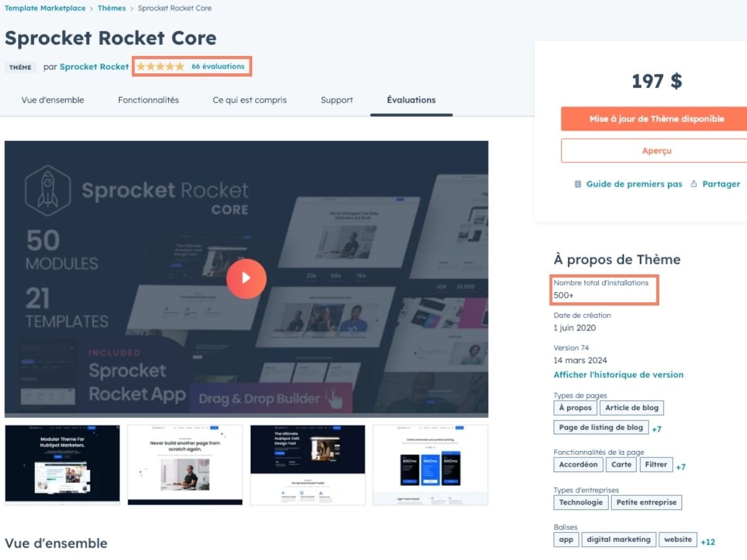Select the Petite entreprise tag

click(x=647, y=503)
